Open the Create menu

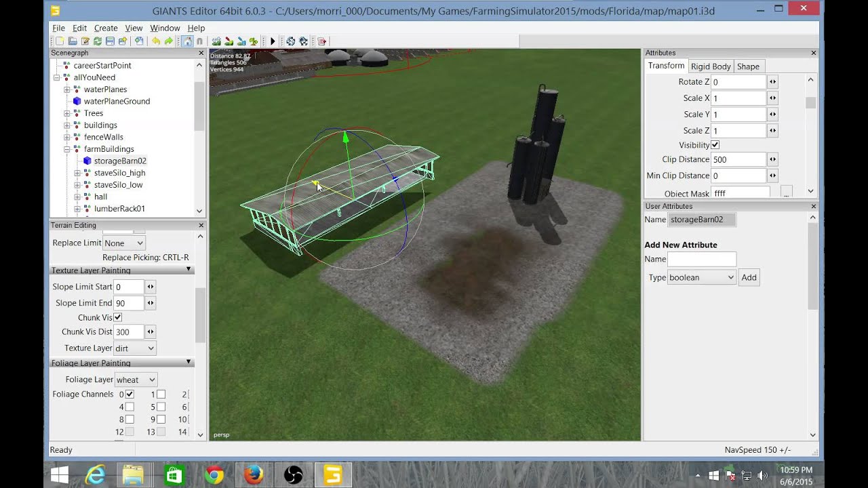106,28
